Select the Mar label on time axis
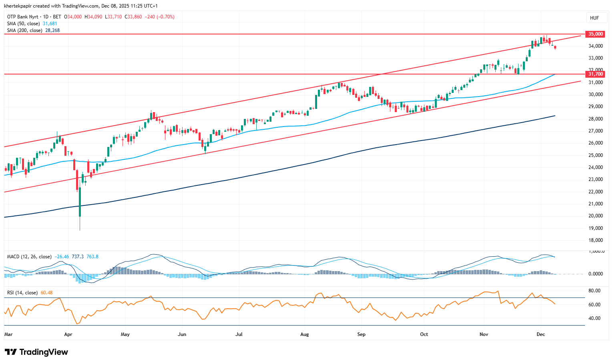 (x=8, y=334)
